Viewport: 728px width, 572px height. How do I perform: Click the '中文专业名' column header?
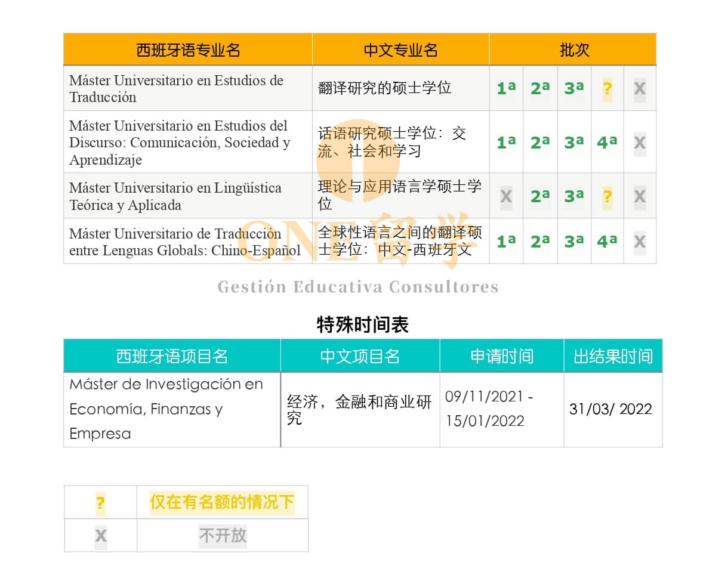[400, 50]
